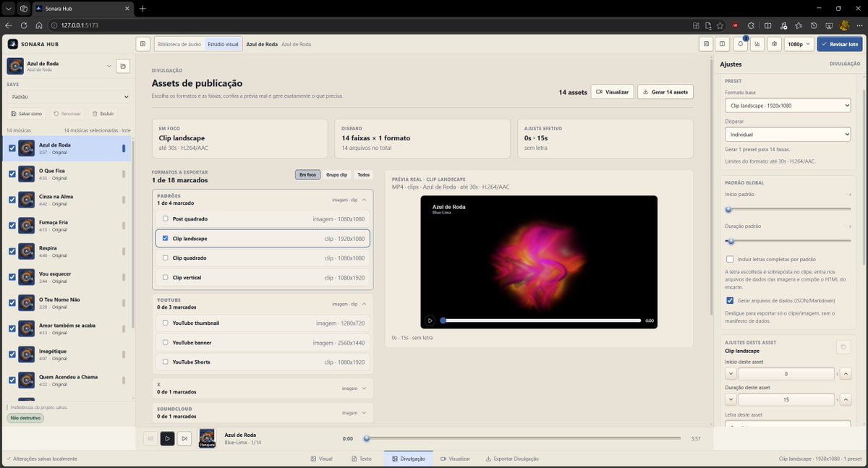Check the YouTube thumbnail checkbox
Image resolution: width=868 pixels, height=468 pixels.
tap(166, 323)
